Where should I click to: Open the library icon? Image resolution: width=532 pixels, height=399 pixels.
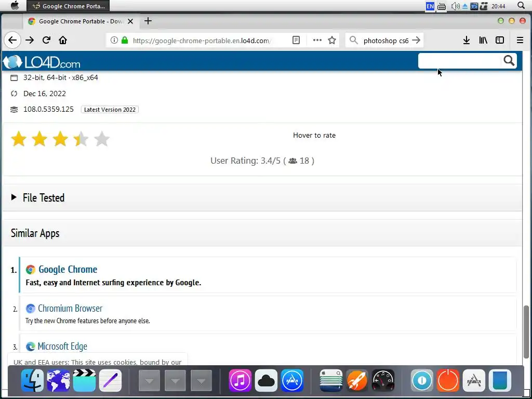click(483, 41)
